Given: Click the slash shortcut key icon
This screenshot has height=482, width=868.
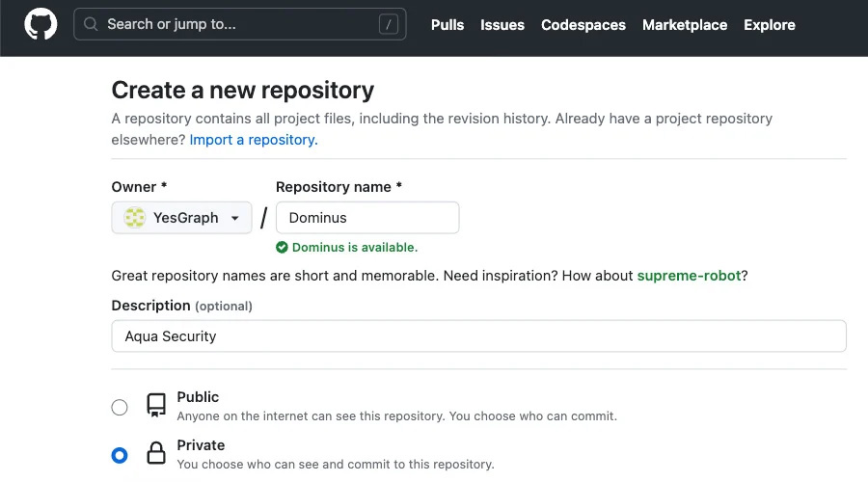Looking at the screenshot, I should pos(389,25).
